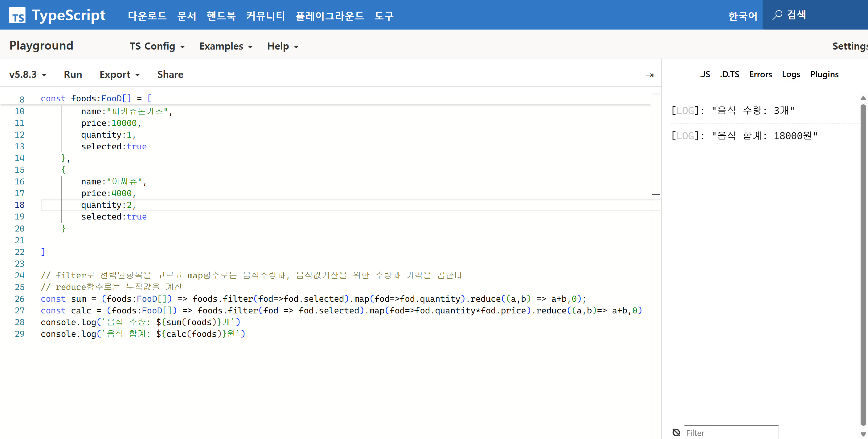
Task: Open the Export dropdown
Action: 119,75
